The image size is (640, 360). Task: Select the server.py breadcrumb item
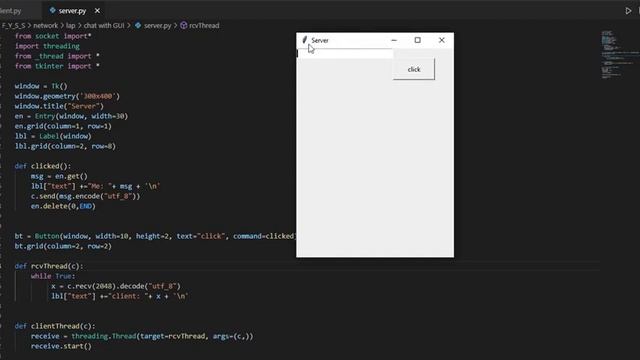point(158,25)
